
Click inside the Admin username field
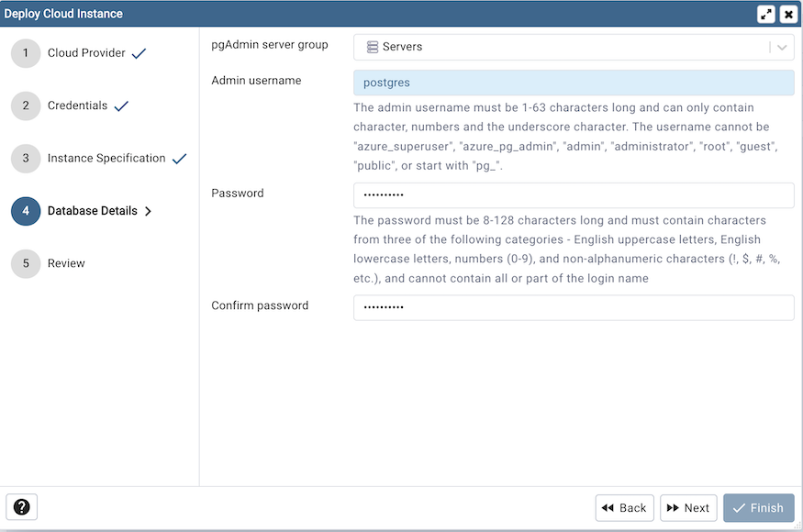pos(574,83)
